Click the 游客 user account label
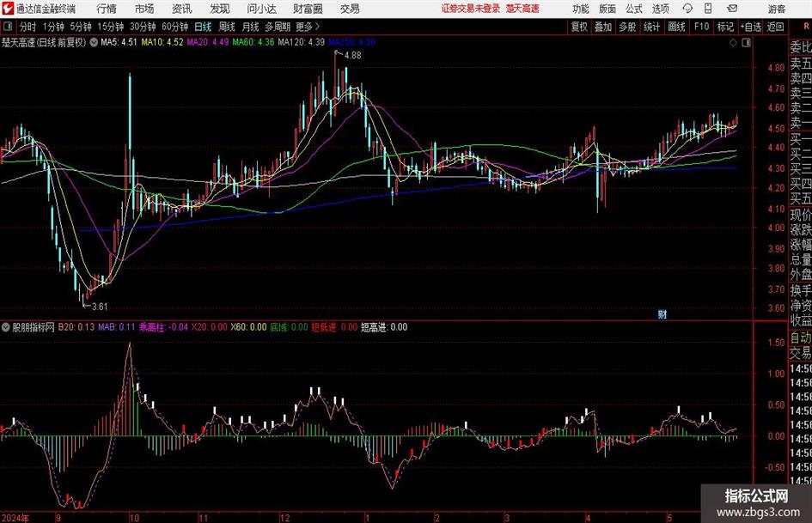 tap(776, 9)
